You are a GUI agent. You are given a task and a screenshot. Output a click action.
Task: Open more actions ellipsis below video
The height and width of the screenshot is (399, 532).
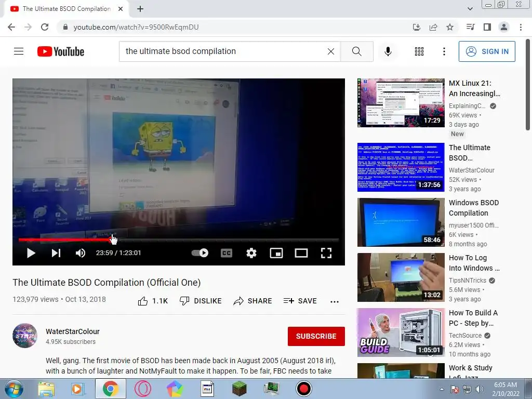pos(335,302)
